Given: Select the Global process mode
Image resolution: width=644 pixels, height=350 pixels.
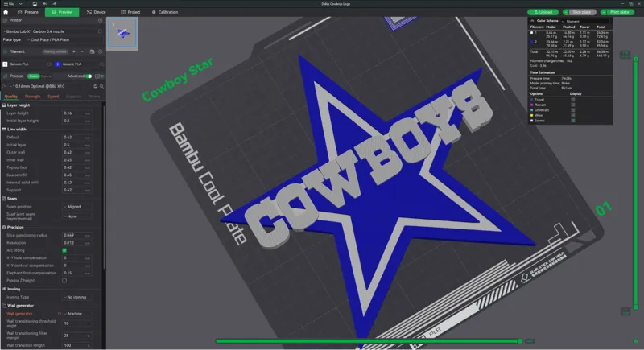Looking at the screenshot, I should pyautogui.click(x=33, y=76).
